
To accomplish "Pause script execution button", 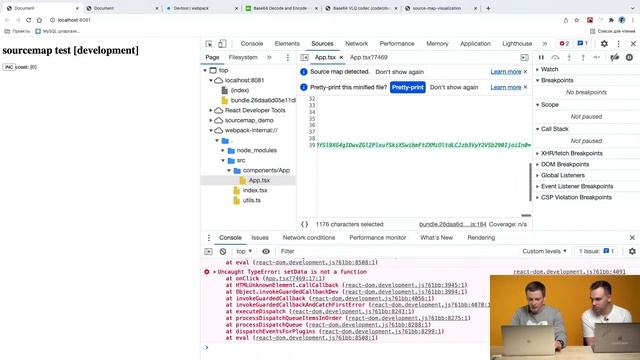I will pyautogui.click(x=541, y=58).
